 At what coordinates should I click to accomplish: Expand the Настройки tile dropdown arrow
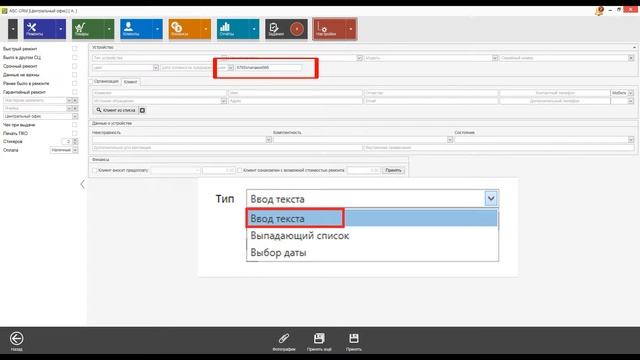(x=351, y=29)
